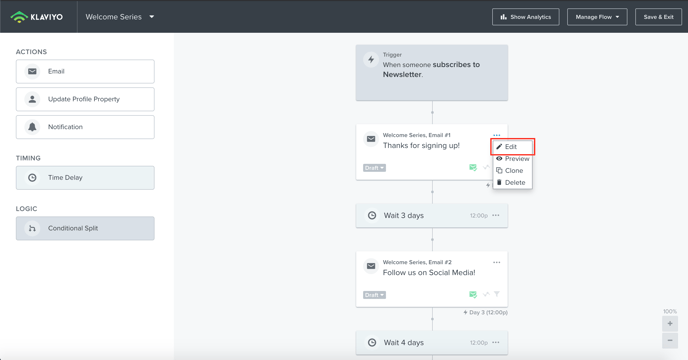
Task: Click the envelope icon on Email #1
Action: point(371,139)
